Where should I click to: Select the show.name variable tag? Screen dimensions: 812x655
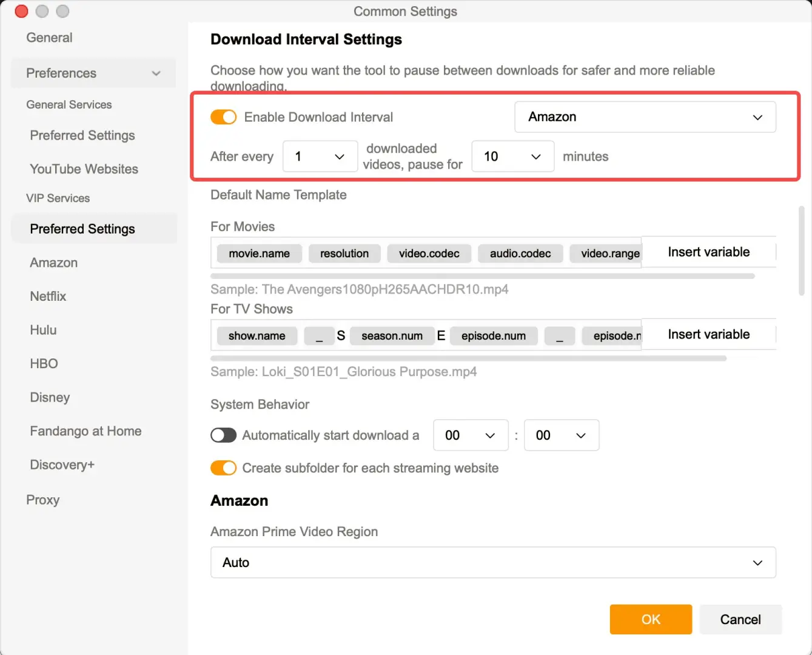[x=257, y=336]
